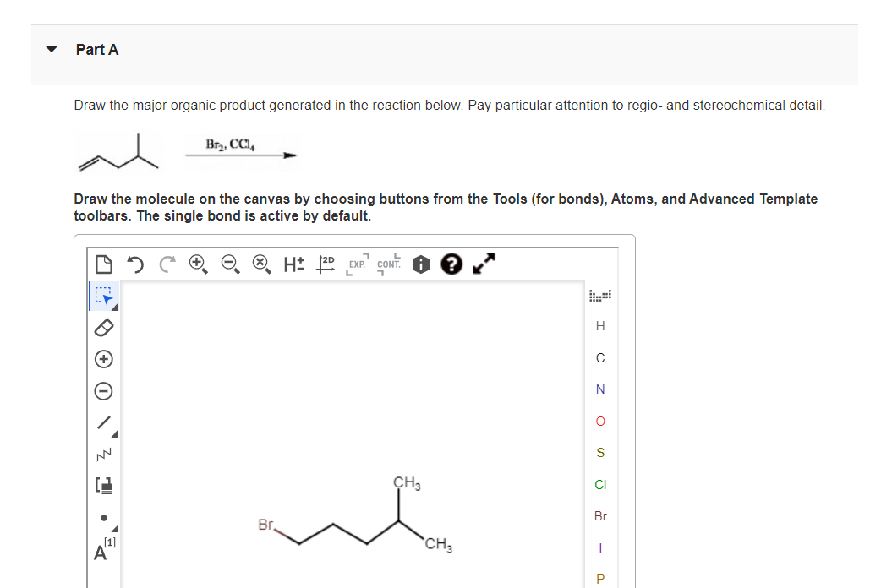This screenshot has width=881, height=588.
Task: Click the Br atom in drawn molecule
Action: click(x=265, y=525)
